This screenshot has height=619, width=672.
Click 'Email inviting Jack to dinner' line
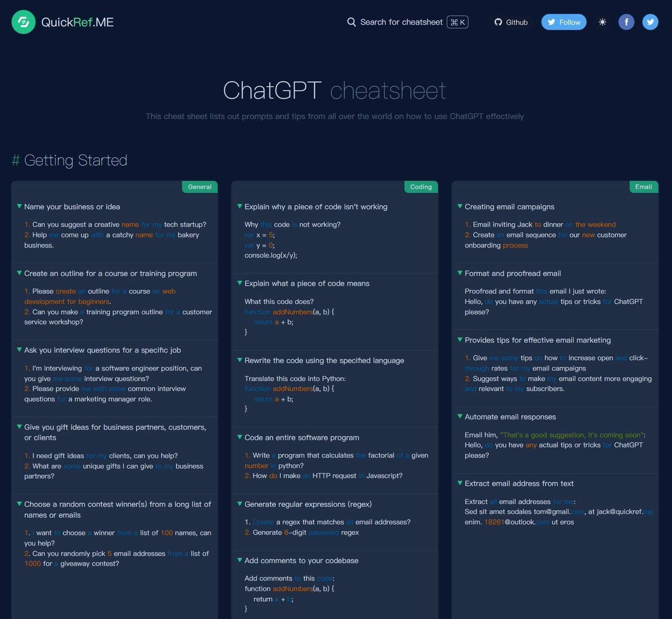tap(540, 225)
